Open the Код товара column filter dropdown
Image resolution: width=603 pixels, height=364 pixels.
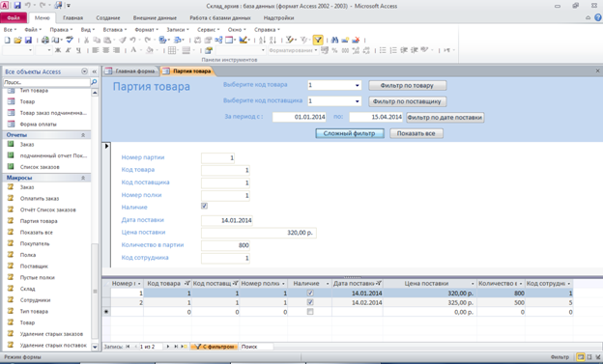[187, 284]
